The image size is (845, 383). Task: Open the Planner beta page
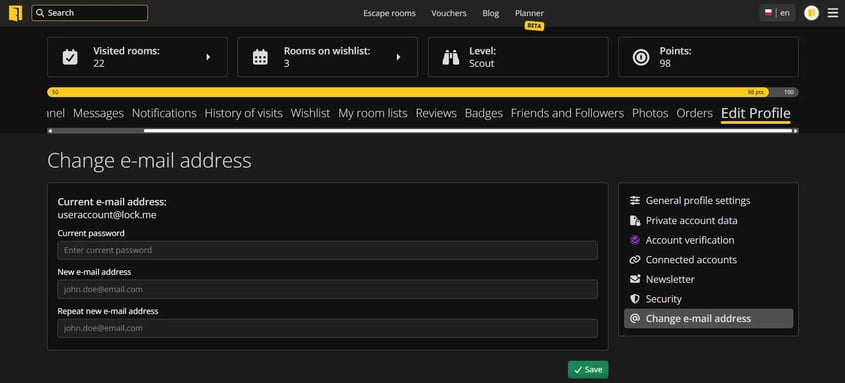[529, 13]
